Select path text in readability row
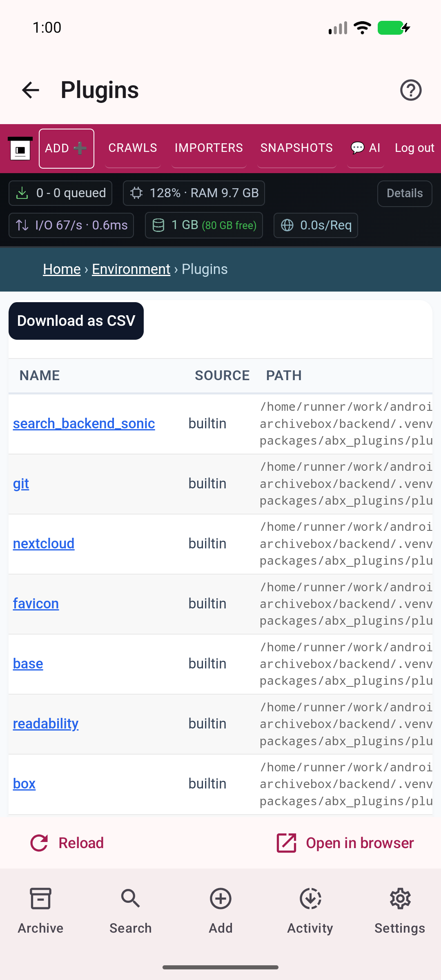Image resolution: width=441 pixels, height=980 pixels. [x=346, y=724]
